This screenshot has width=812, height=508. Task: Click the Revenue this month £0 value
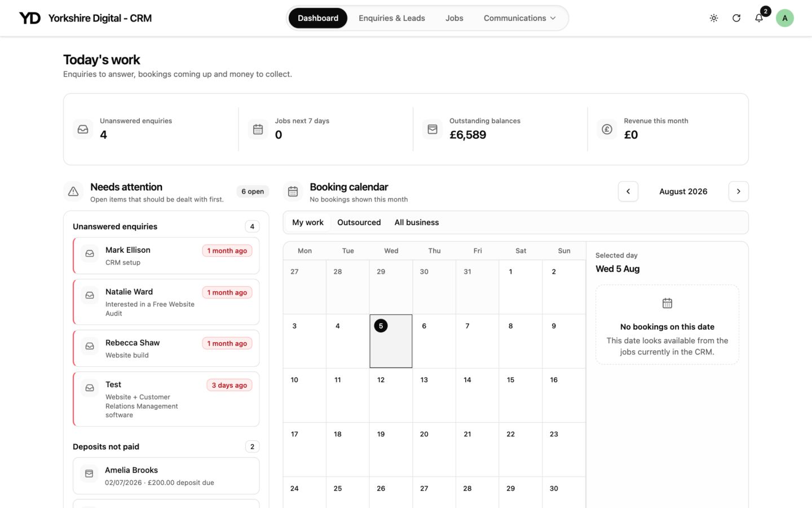(x=631, y=135)
